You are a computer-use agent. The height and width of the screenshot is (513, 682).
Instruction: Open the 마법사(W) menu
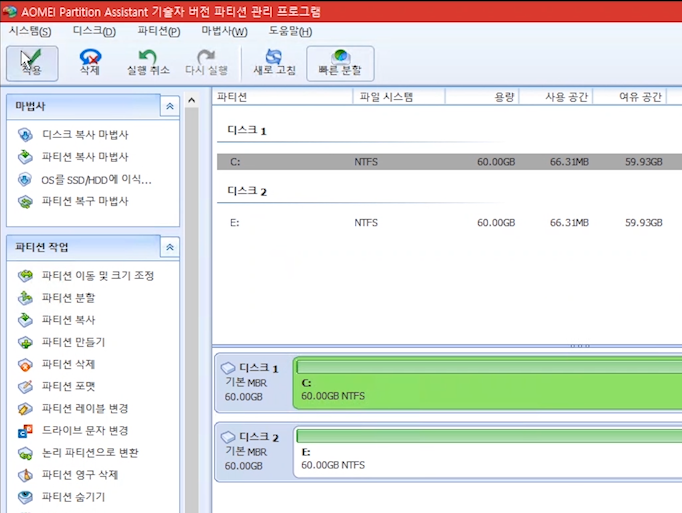pyautogui.click(x=224, y=31)
